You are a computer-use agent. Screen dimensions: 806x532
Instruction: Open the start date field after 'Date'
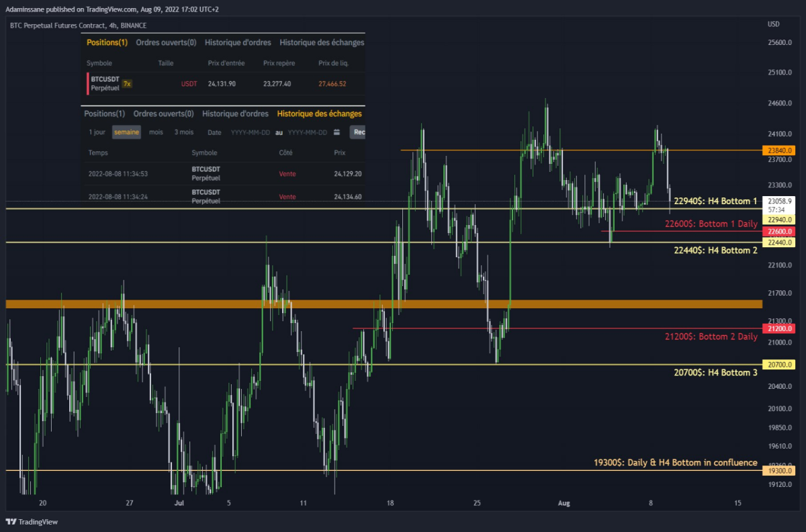250,132
